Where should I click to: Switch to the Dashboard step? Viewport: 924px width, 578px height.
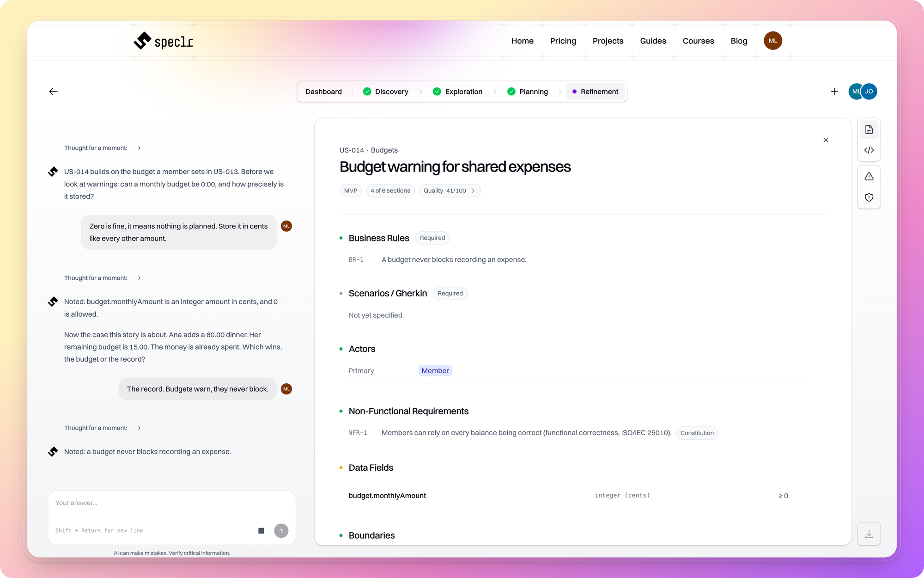click(323, 92)
